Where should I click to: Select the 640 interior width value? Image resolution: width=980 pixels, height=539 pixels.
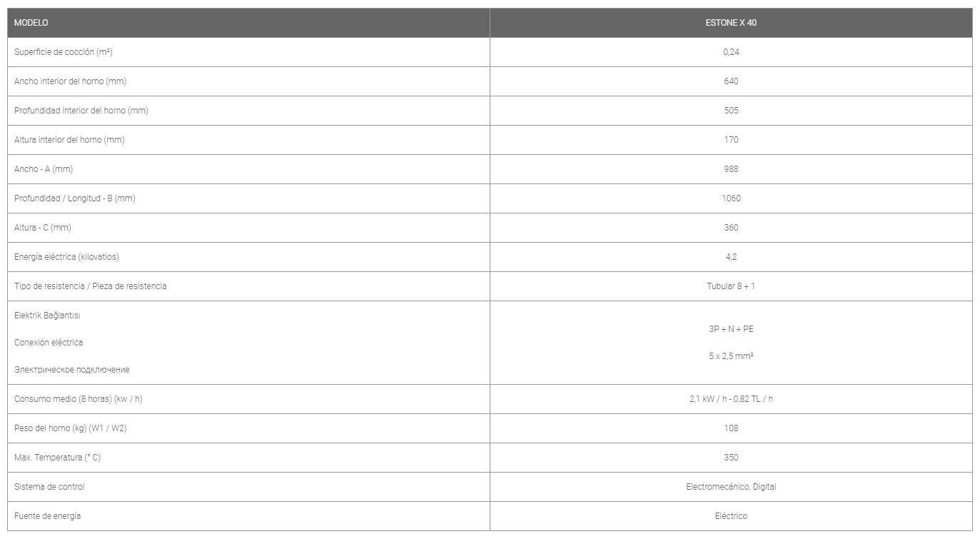(731, 81)
